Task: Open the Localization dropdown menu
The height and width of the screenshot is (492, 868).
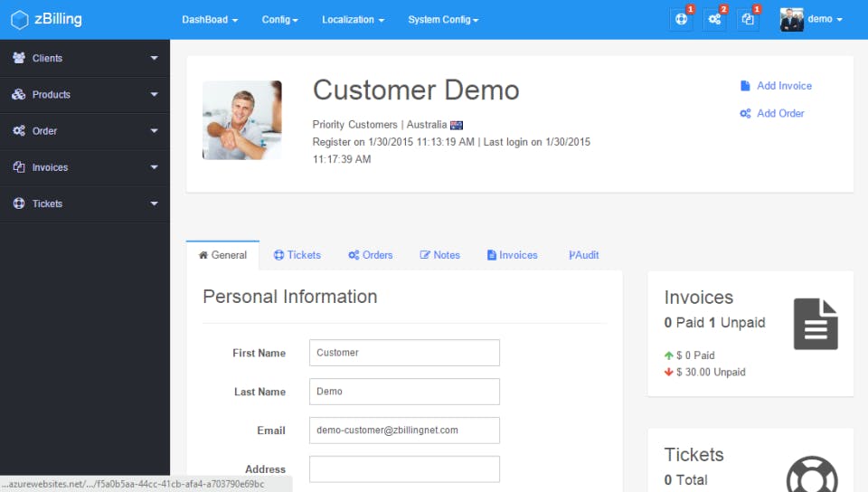Action: point(354,19)
